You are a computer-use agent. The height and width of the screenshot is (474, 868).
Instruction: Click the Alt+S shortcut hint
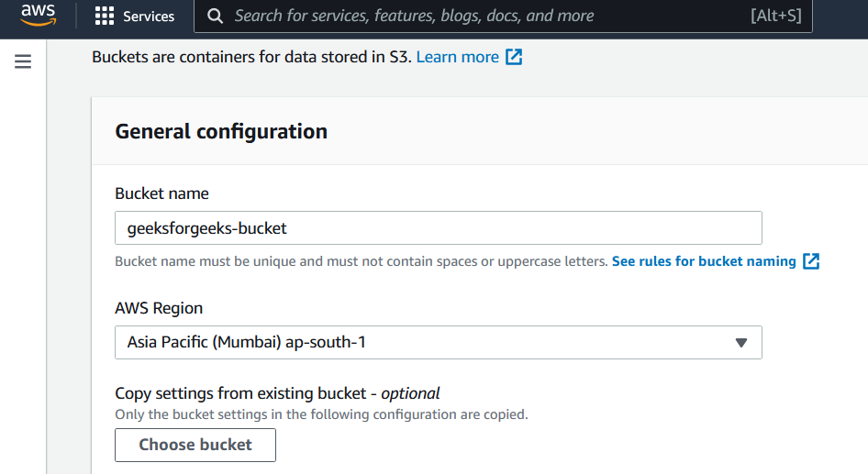click(776, 17)
